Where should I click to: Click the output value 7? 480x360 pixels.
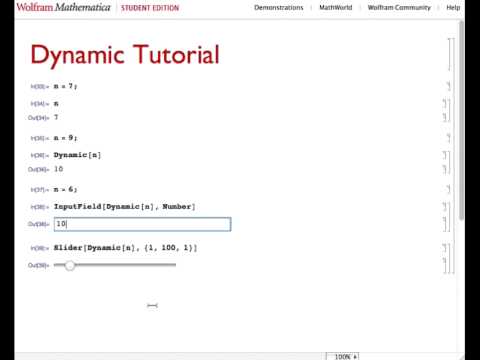pos(56,117)
